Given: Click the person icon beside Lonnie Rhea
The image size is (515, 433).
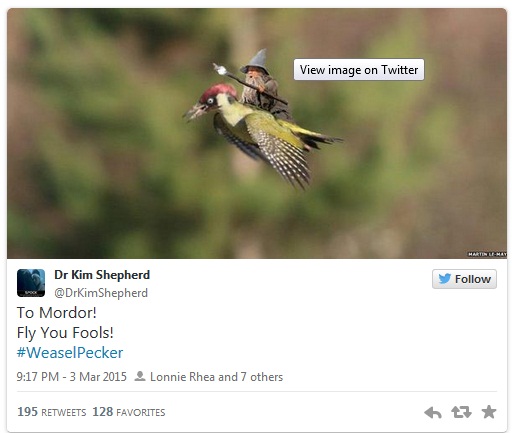Looking at the screenshot, I should point(140,376).
